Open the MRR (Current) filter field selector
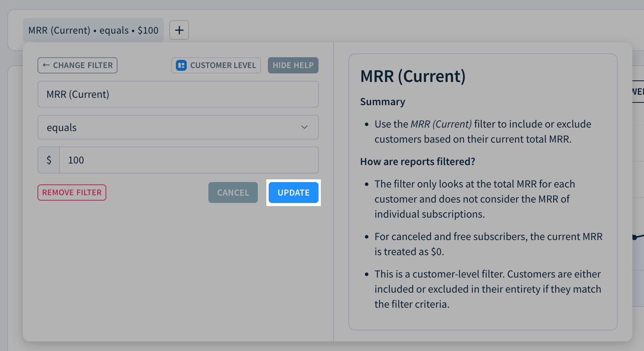The height and width of the screenshot is (351, 644). point(178,94)
